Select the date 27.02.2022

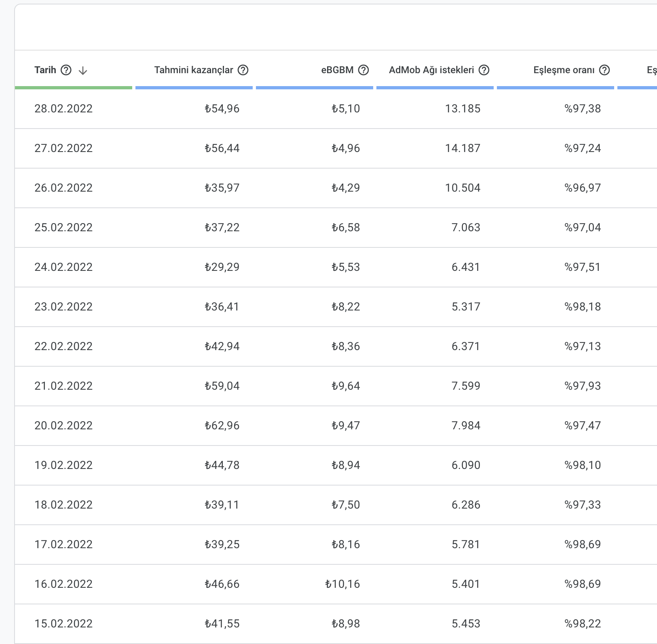[63, 148]
